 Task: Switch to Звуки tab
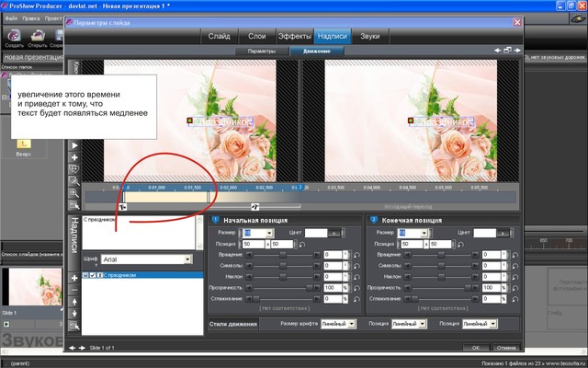tap(369, 37)
